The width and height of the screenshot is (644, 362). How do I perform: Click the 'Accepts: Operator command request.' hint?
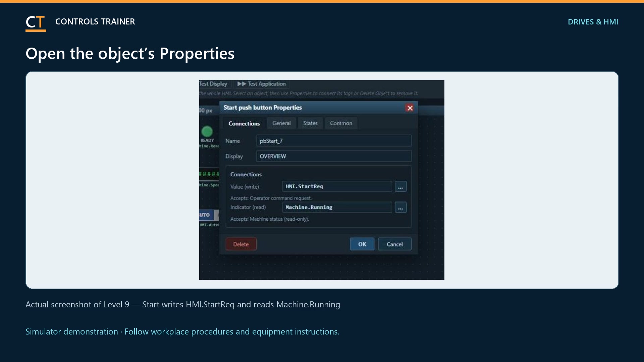(271, 198)
